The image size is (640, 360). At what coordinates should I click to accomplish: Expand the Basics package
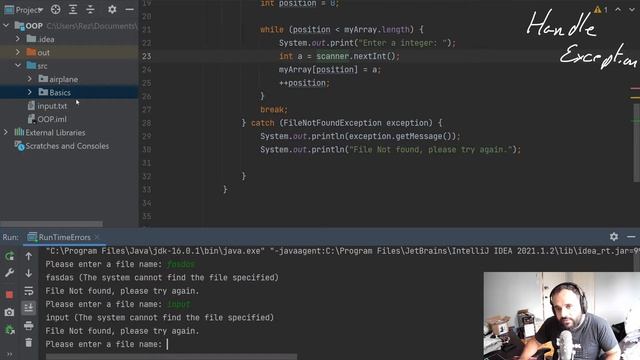[x=29, y=92]
